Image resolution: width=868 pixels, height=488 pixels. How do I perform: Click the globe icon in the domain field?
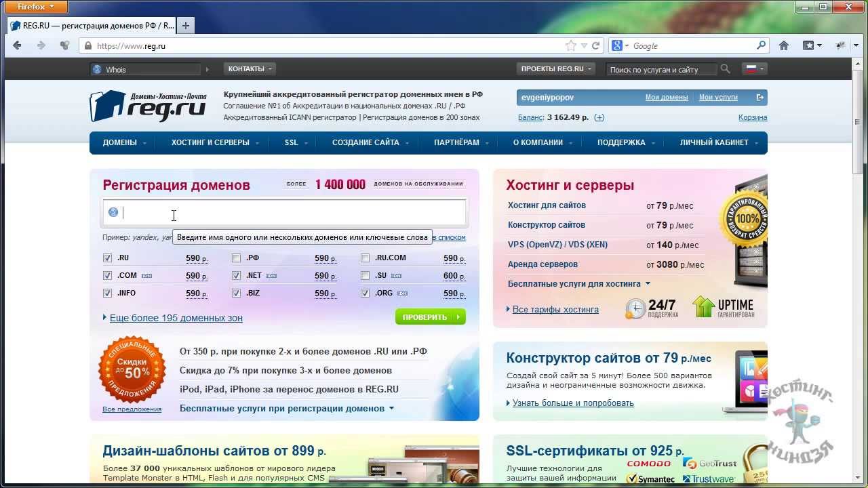click(x=113, y=213)
